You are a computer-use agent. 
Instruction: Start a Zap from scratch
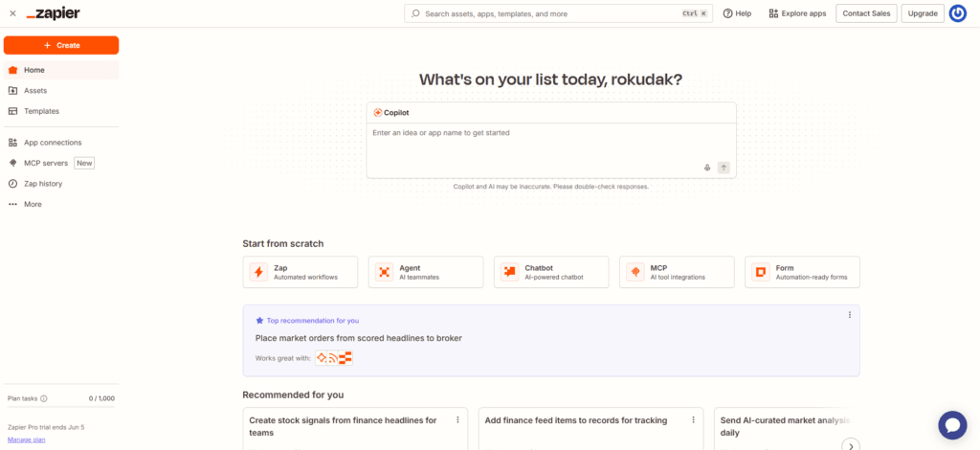[301, 272]
